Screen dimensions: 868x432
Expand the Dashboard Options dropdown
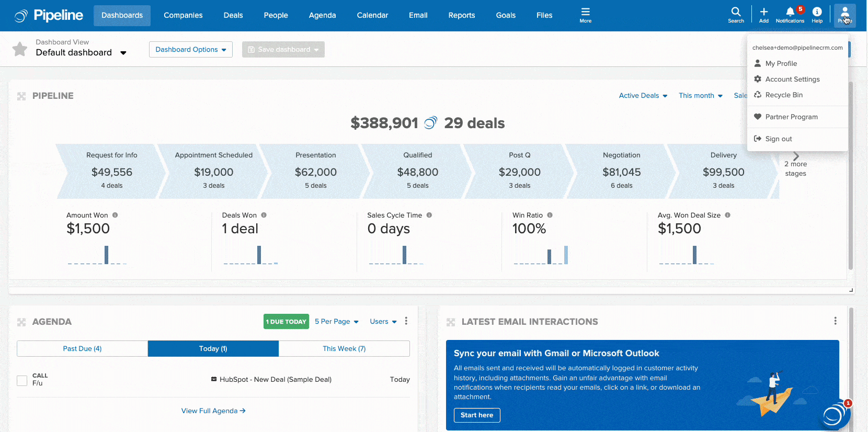pos(190,50)
